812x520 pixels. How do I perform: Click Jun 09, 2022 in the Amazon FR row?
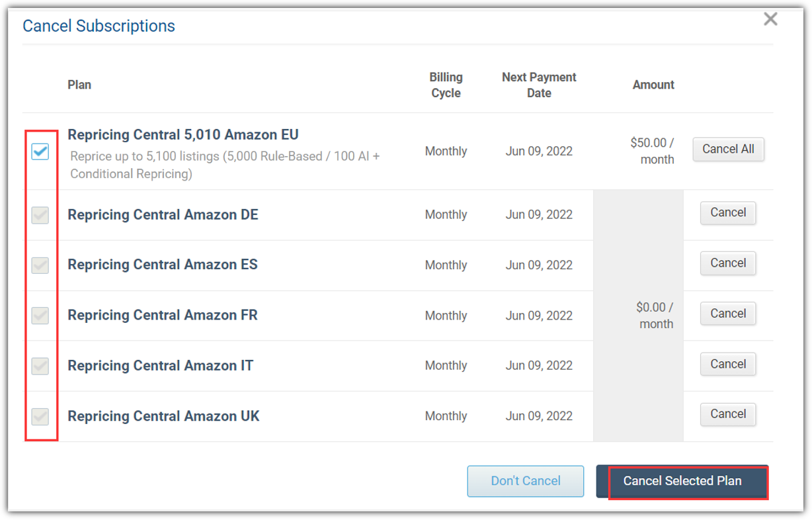click(539, 316)
